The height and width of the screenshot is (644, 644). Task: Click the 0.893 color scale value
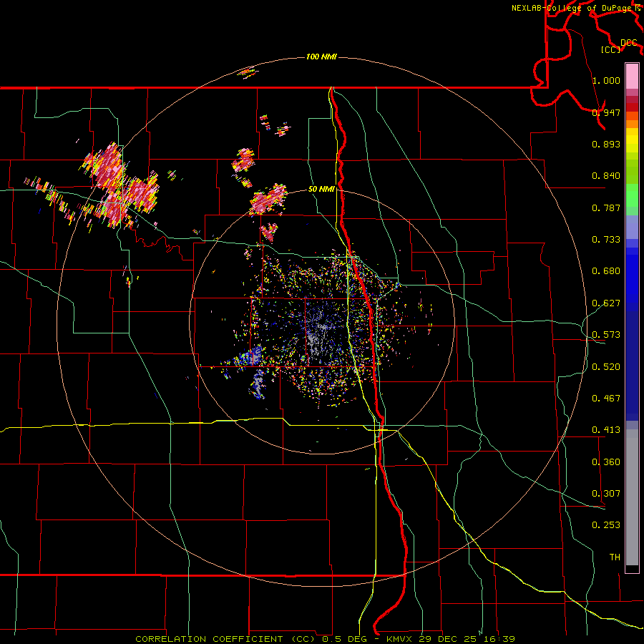(x=606, y=144)
